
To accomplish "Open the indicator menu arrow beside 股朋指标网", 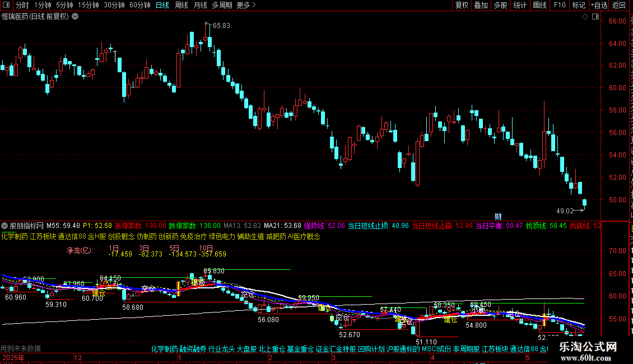I will [x=4, y=226].
